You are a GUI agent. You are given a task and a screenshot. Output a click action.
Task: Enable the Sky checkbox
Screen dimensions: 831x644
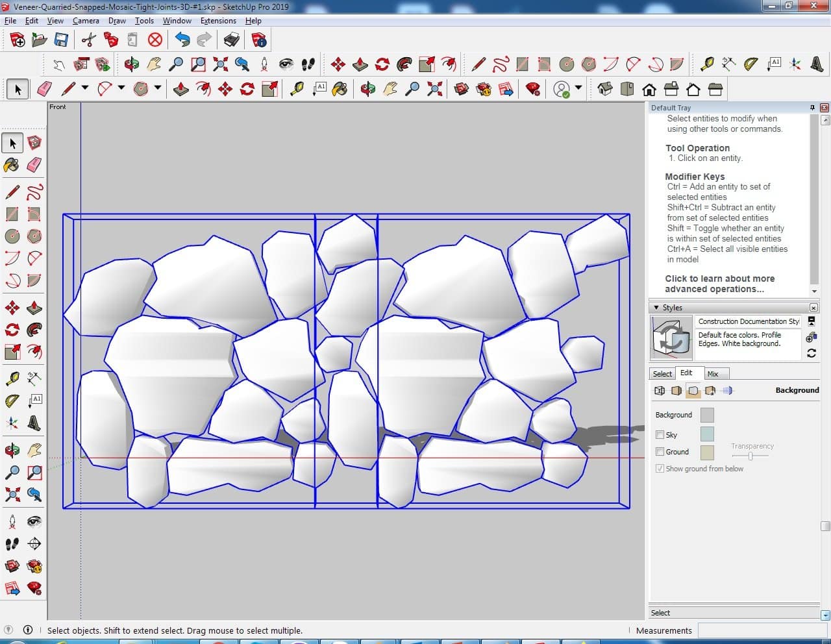pos(660,435)
